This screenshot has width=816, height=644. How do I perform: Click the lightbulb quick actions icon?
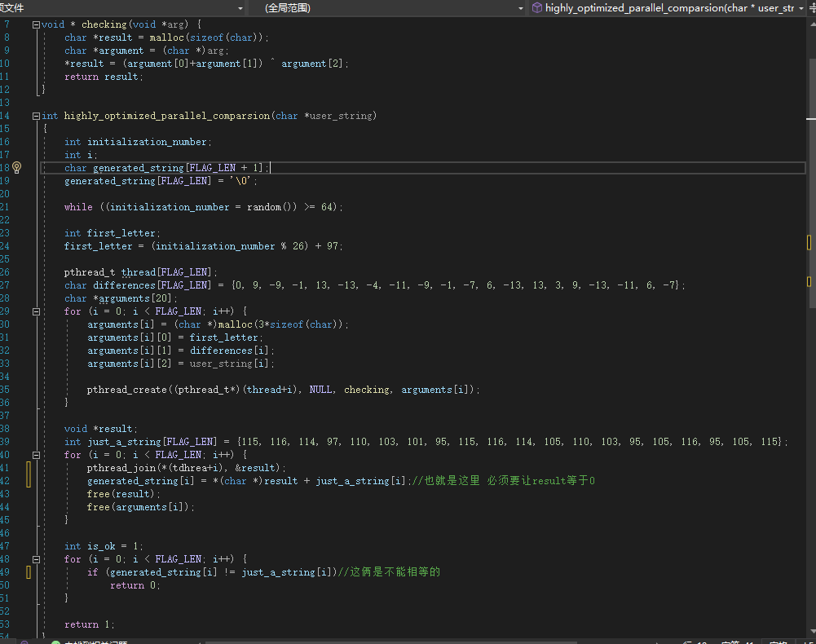[16, 168]
